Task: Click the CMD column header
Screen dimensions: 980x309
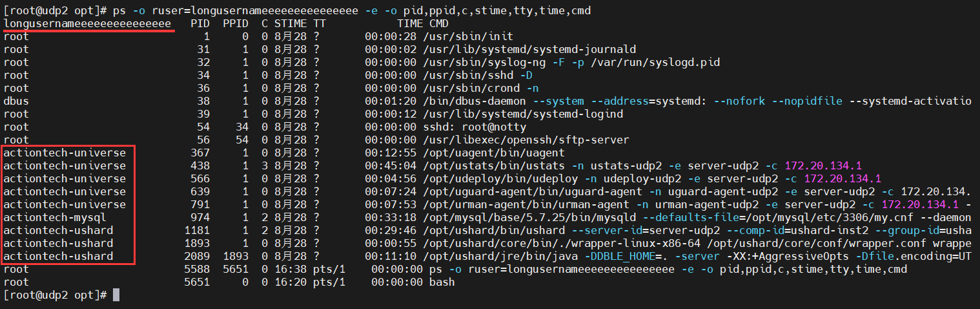Action: tap(438, 24)
